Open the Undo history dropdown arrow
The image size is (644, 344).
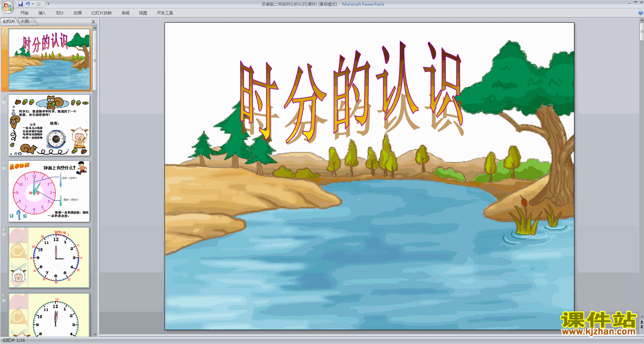(33, 4)
